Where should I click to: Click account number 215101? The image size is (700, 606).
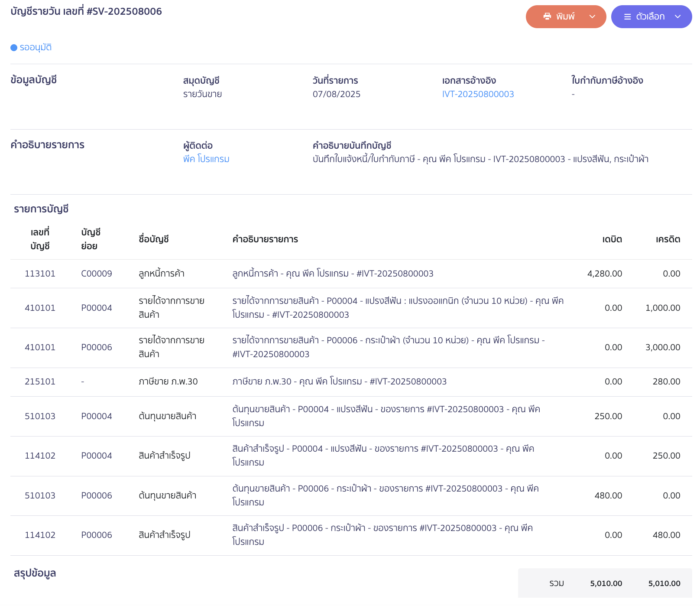[40, 381]
